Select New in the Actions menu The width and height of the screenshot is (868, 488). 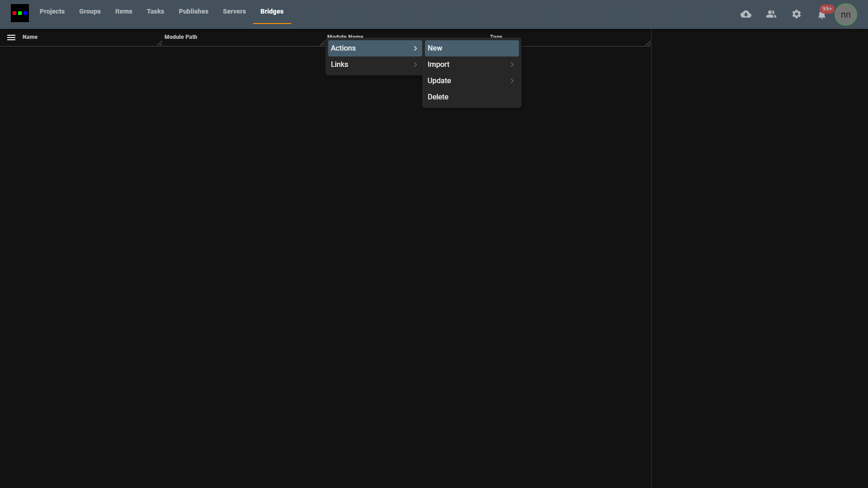click(x=471, y=48)
